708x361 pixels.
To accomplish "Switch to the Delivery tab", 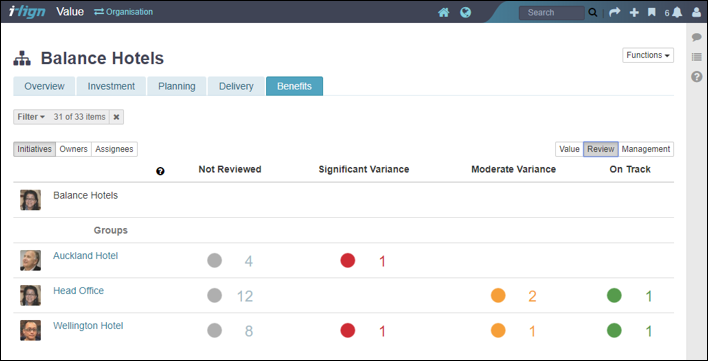I will 236,86.
